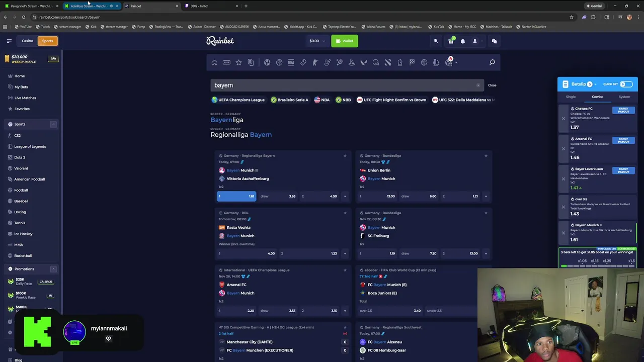Image resolution: width=644 pixels, height=362 pixels.
Task: Select the tennis racket sport icon
Action: [x=340, y=62]
